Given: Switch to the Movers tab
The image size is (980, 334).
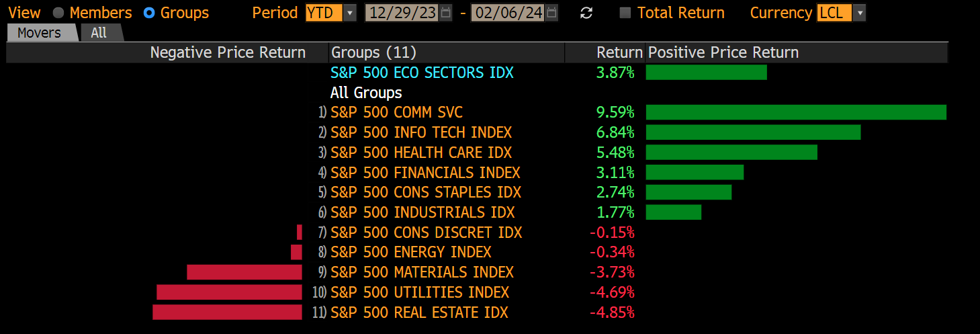Looking at the screenshot, I should [x=39, y=33].
